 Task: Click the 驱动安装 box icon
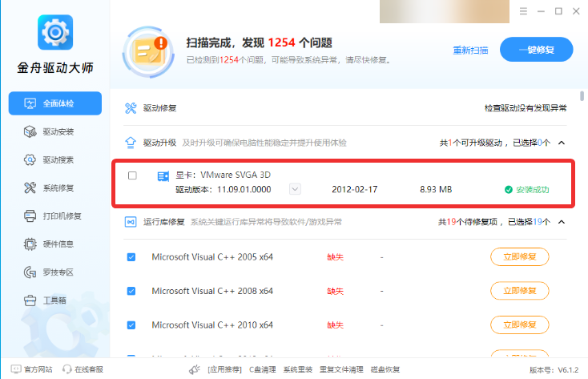tap(30, 131)
